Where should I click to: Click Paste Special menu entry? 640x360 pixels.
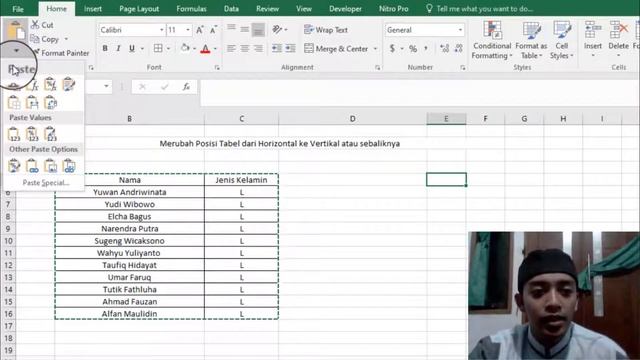click(46, 183)
